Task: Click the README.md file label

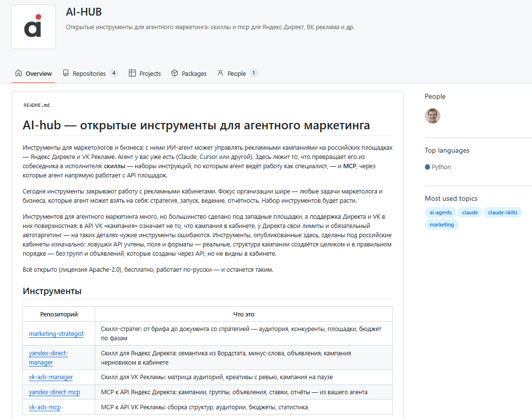Action: point(36,105)
